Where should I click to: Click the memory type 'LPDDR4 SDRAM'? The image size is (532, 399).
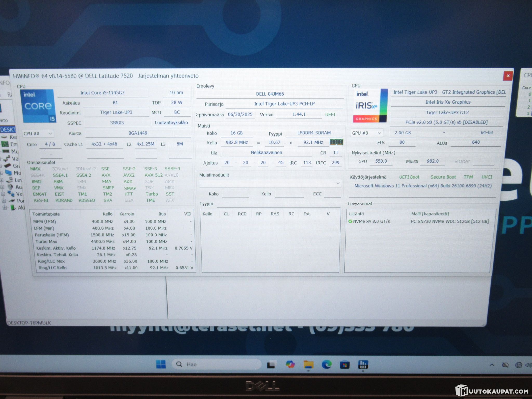point(314,133)
